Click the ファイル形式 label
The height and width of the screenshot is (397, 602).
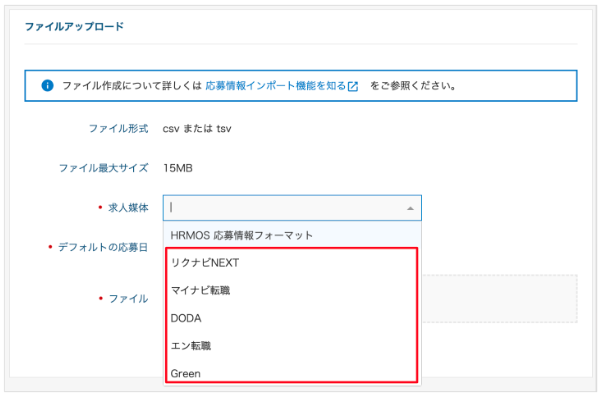point(118,128)
